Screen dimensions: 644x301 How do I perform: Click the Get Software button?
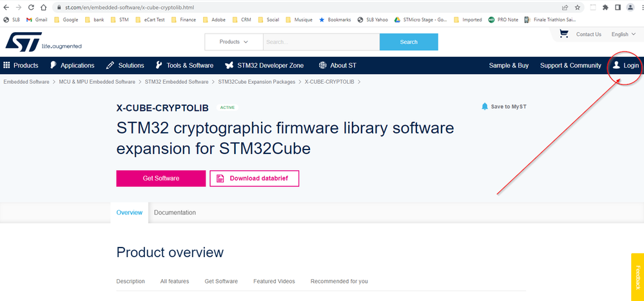click(x=161, y=179)
